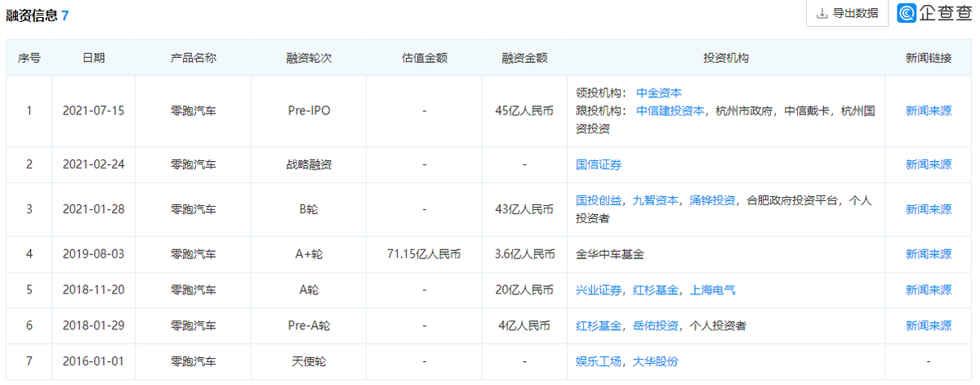Open 新闻来源 link for Pre-IPO round
The height and width of the screenshot is (385, 980).
[929, 111]
